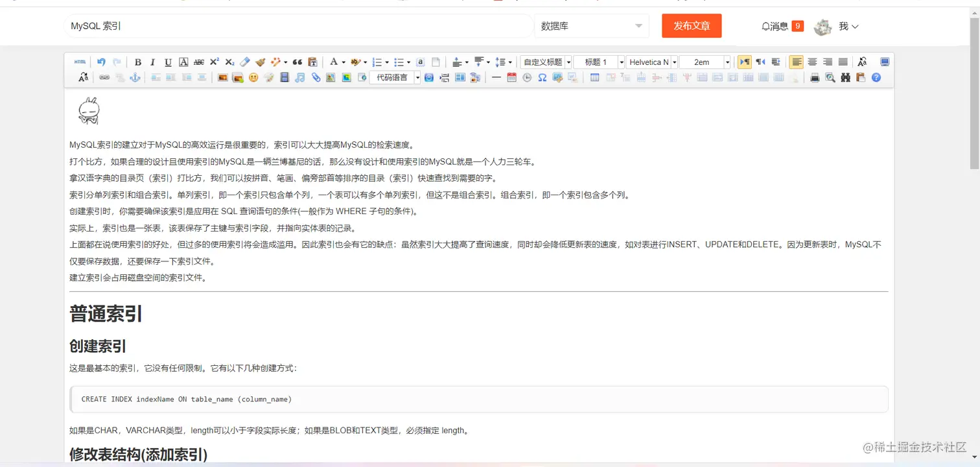
Task: Open the editor help
Action: coord(876,77)
